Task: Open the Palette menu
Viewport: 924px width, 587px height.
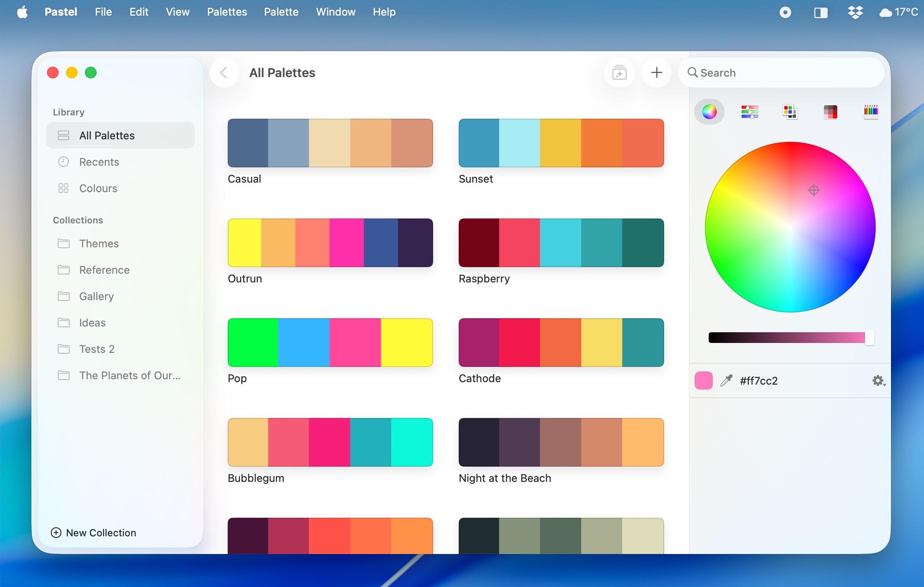Action: click(281, 12)
